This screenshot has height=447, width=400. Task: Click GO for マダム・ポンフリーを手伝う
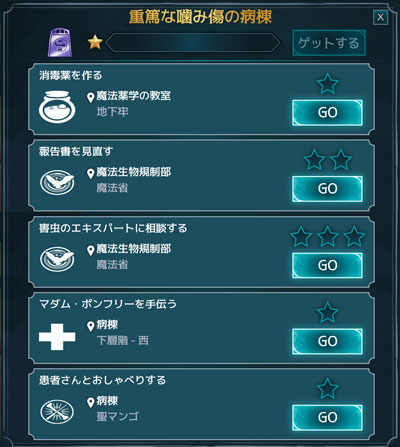click(x=327, y=341)
